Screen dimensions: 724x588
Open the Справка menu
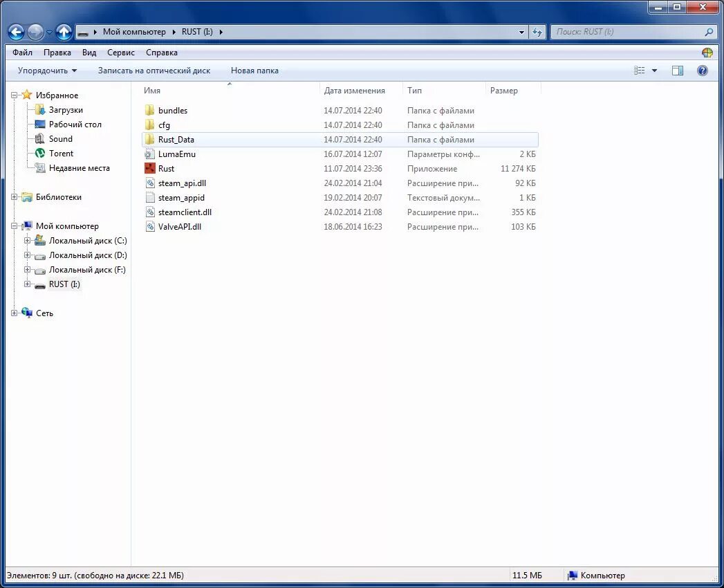[x=162, y=52]
